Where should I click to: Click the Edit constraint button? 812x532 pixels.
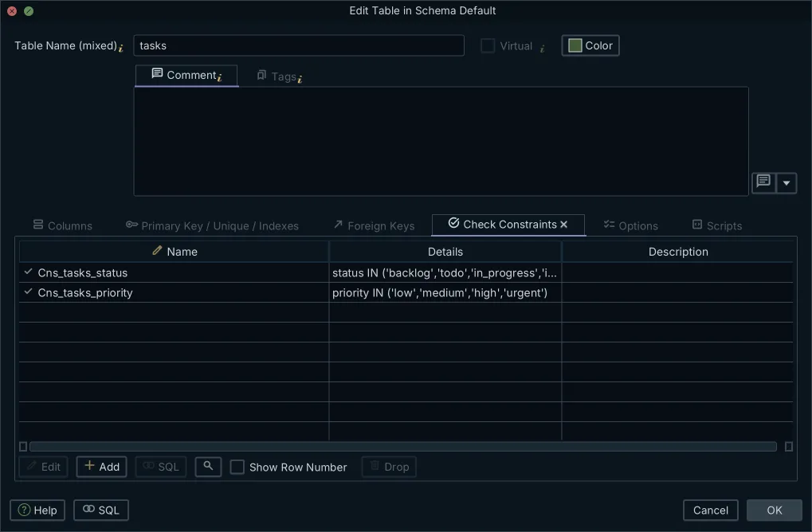click(x=44, y=467)
